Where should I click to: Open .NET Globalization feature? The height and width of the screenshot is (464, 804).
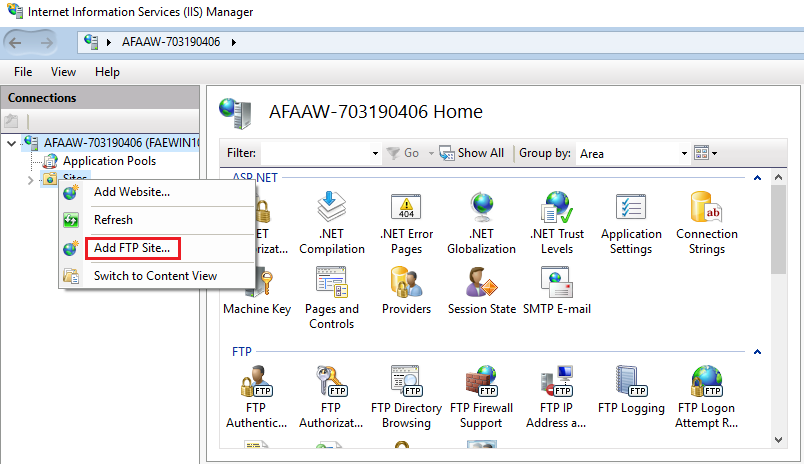point(481,223)
